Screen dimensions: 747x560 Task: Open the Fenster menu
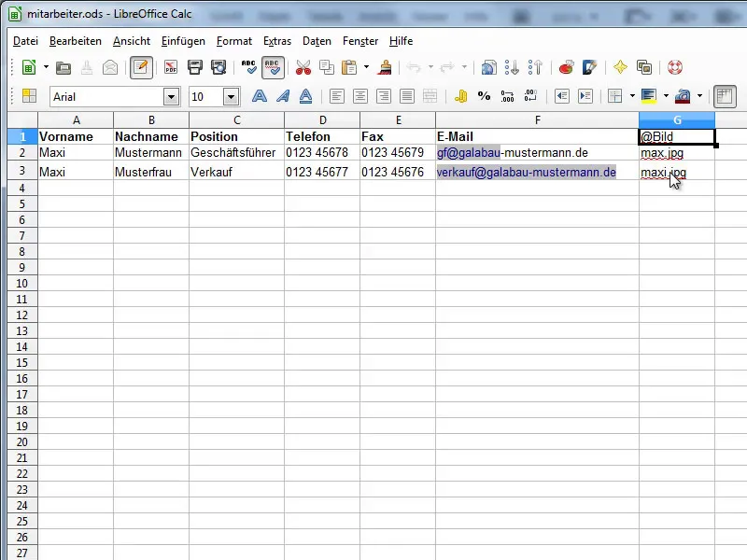360,41
